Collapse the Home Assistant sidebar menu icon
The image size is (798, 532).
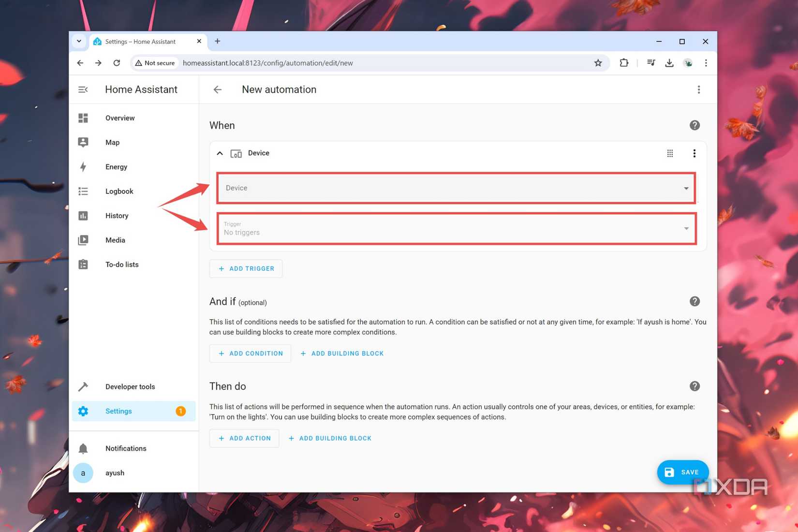click(x=83, y=89)
